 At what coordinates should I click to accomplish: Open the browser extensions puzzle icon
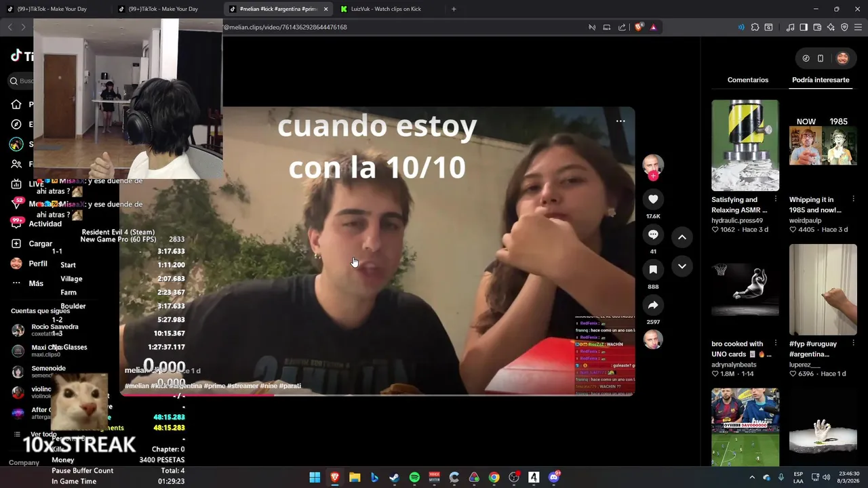(x=755, y=27)
